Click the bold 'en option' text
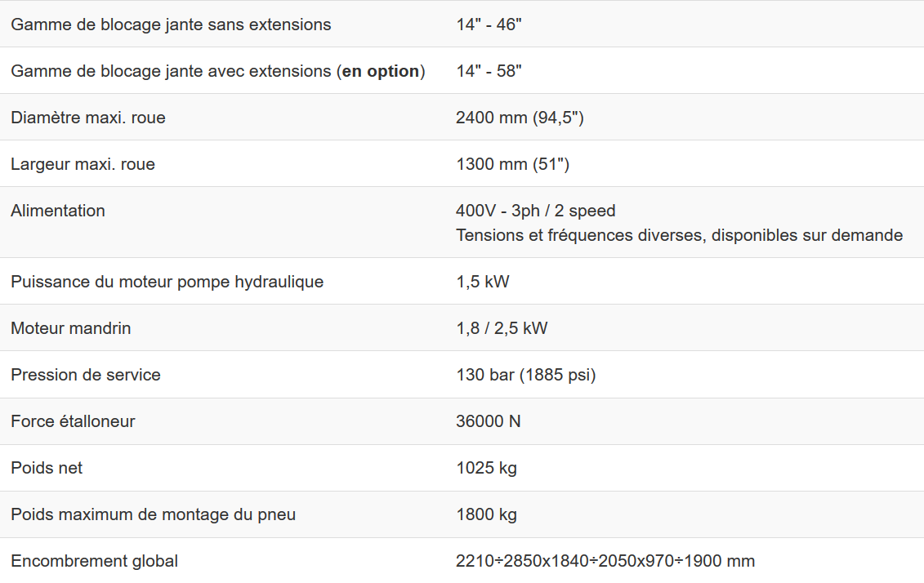Viewport: 924px width, 583px height. tap(381, 71)
